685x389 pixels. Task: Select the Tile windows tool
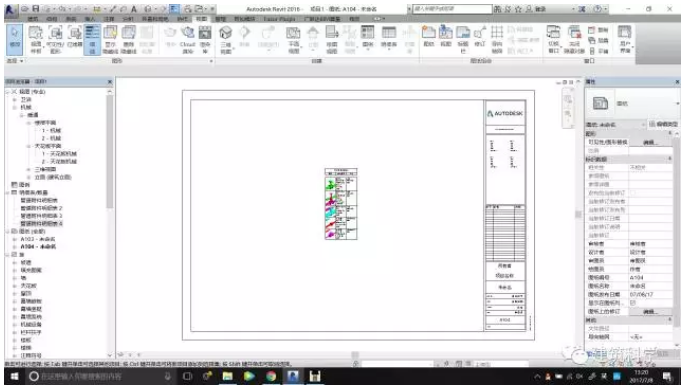click(598, 51)
